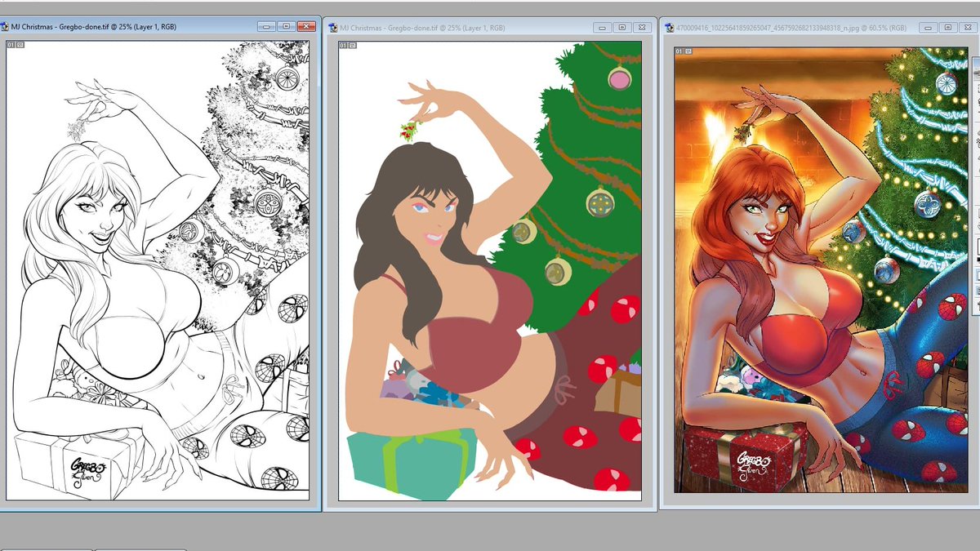Click the fully colored canvas in jpg window
980x551 pixels.
tap(822, 270)
